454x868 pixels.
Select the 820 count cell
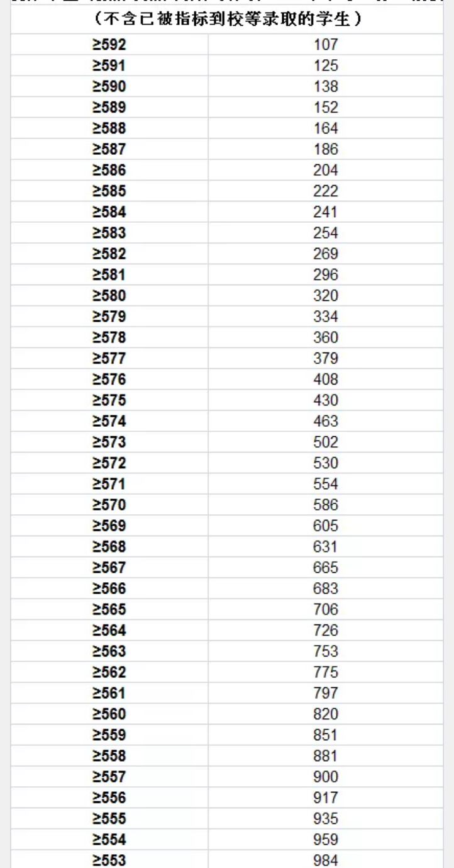325,714
